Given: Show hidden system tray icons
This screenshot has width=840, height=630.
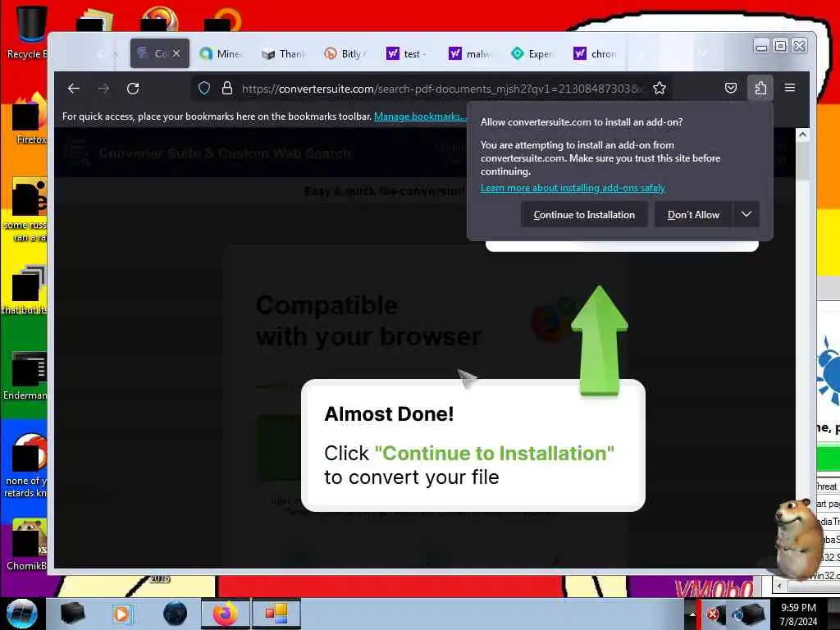Looking at the screenshot, I should [x=692, y=614].
